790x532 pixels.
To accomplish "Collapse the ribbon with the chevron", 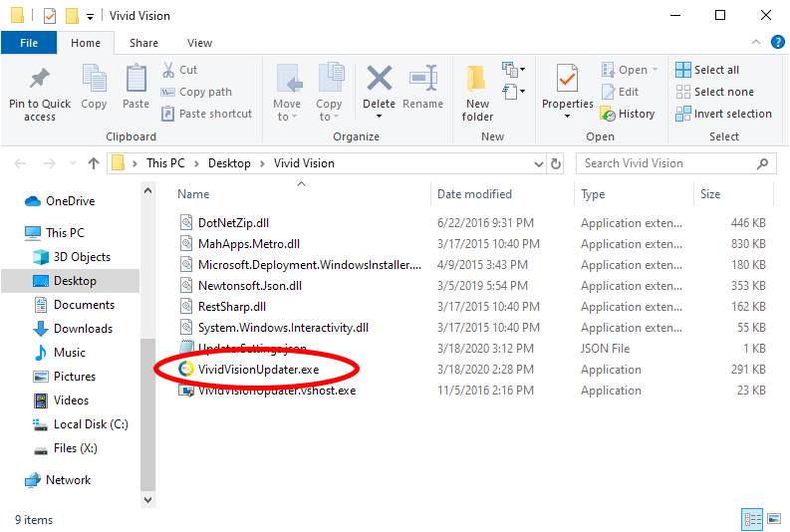I will coord(756,42).
